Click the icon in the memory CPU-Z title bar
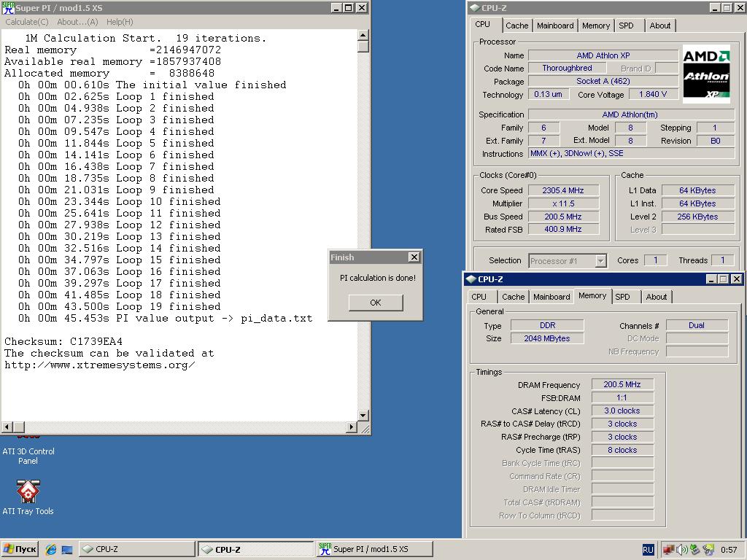Image resolution: width=747 pixels, height=560 pixels. (471, 279)
